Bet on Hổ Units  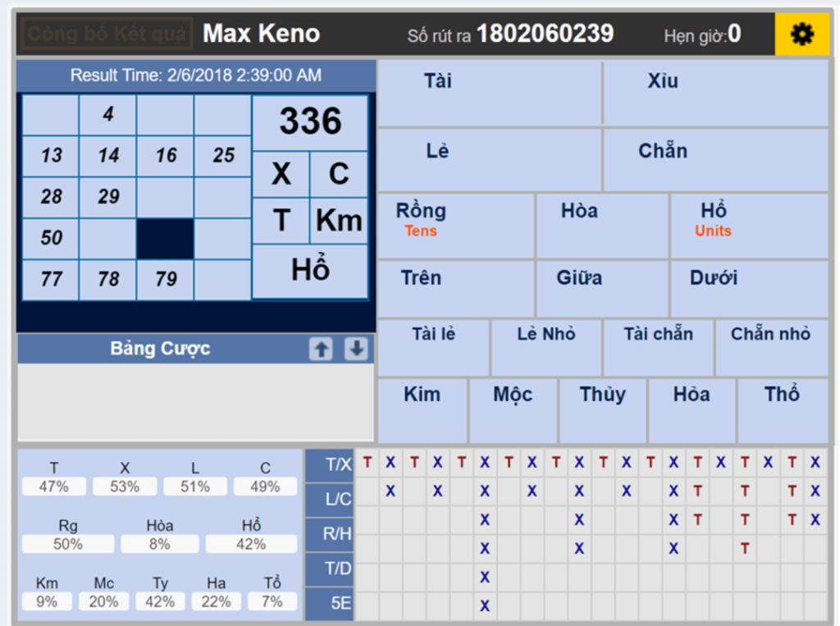(x=750, y=226)
